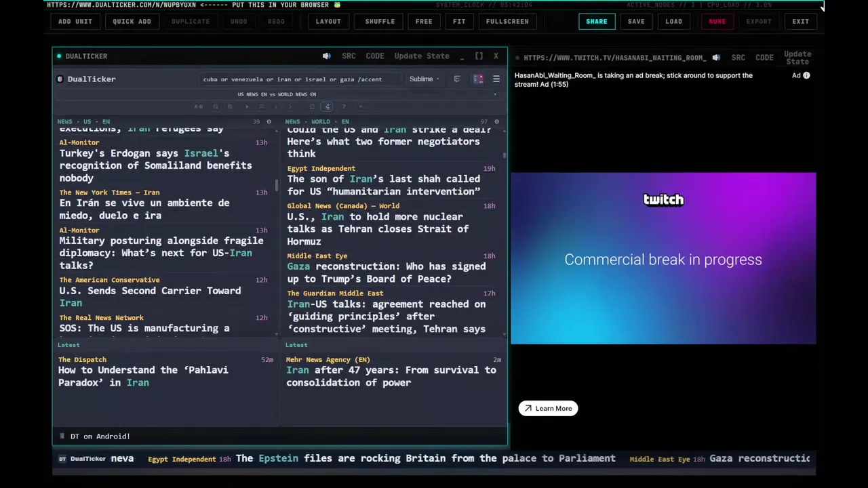The image size is (868, 488).
Task: Open settings gear for News World EN column
Action: pos(496,122)
